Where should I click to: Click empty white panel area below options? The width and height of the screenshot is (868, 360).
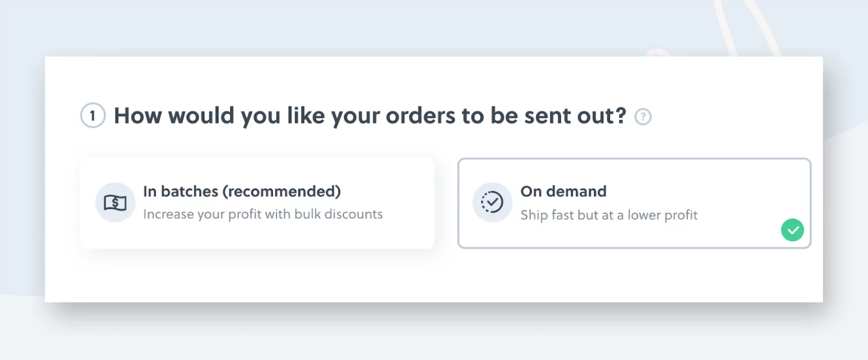pyautogui.click(x=433, y=276)
